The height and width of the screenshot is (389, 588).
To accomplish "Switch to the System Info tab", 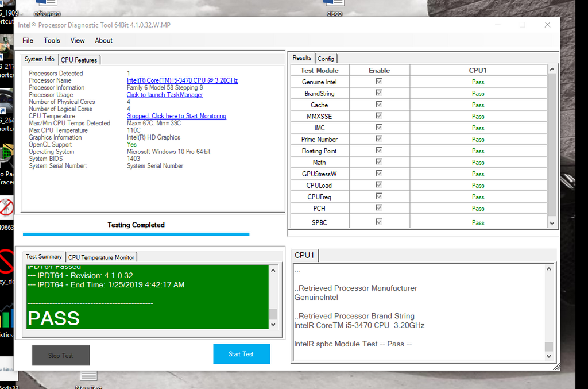I will coord(40,59).
